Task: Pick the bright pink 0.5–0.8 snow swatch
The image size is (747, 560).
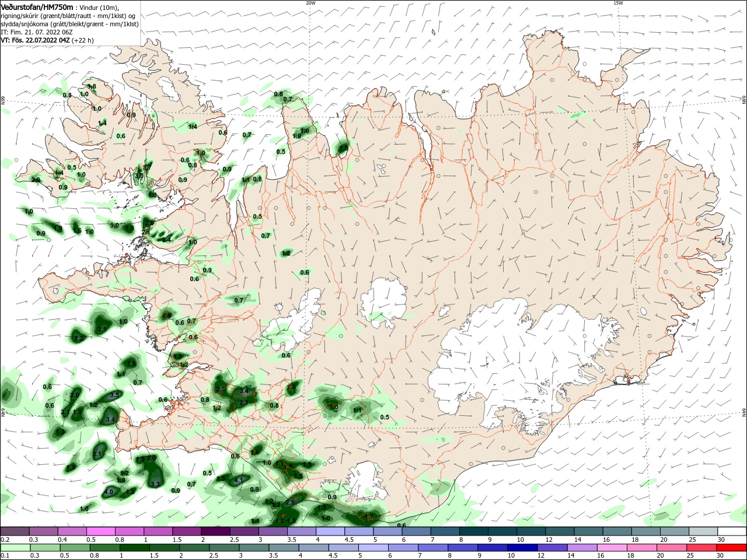Action: [x=100, y=531]
